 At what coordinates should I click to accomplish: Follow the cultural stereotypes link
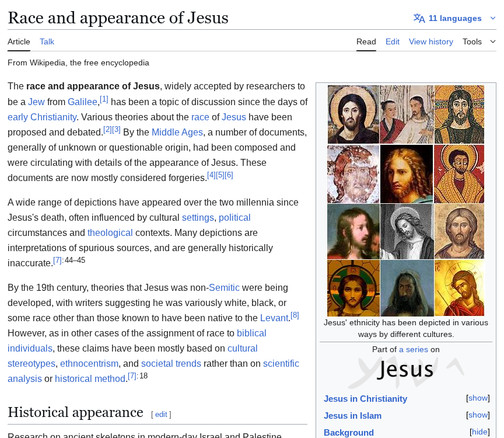(242, 348)
